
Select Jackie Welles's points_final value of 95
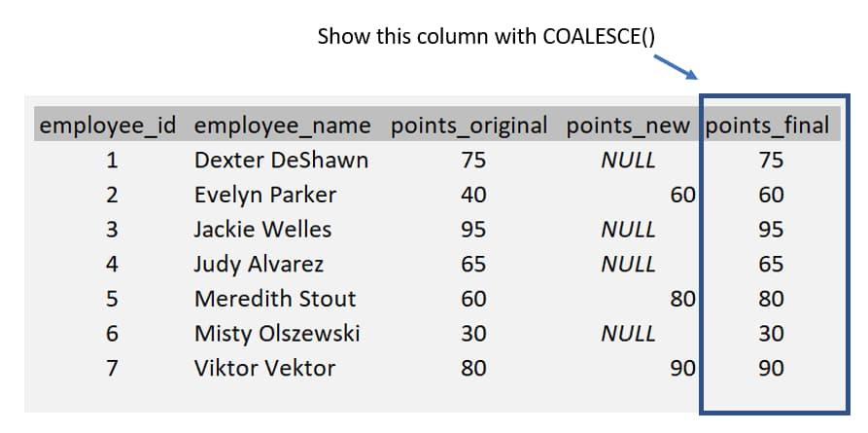coord(771,230)
